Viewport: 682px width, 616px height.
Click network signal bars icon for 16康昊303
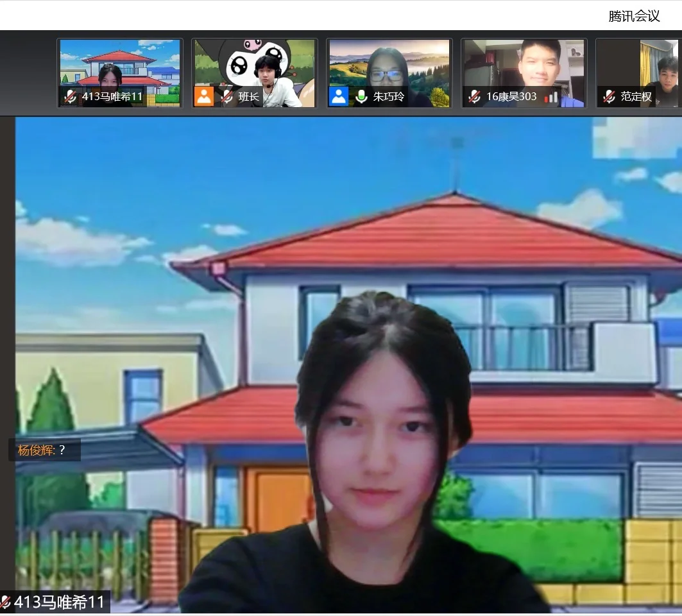[551, 97]
